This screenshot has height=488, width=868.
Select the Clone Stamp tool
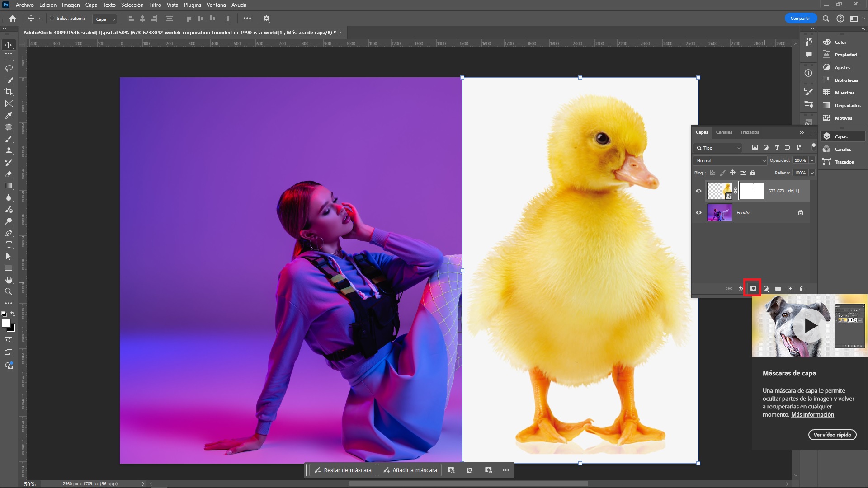(x=9, y=150)
